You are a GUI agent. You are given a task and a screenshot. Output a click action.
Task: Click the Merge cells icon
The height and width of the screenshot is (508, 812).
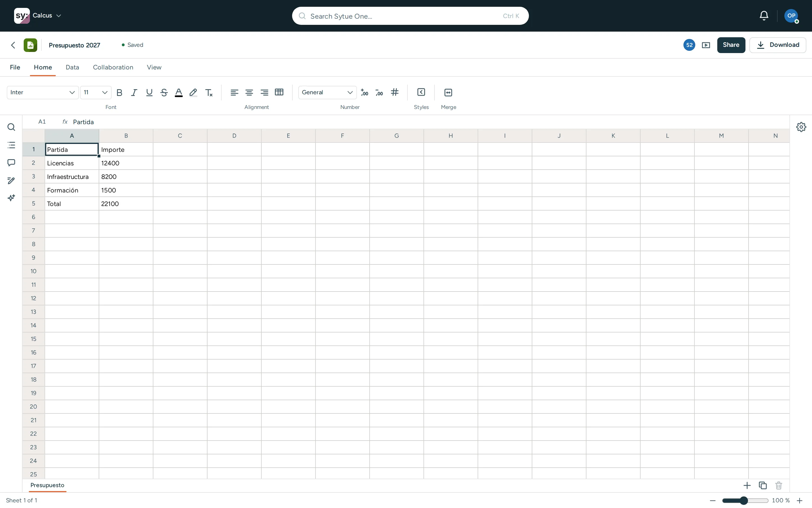448,92
